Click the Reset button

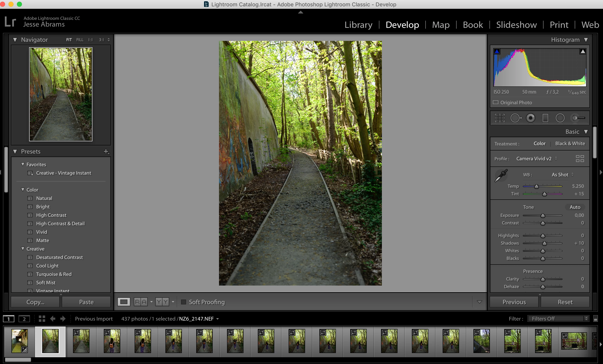click(x=565, y=302)
